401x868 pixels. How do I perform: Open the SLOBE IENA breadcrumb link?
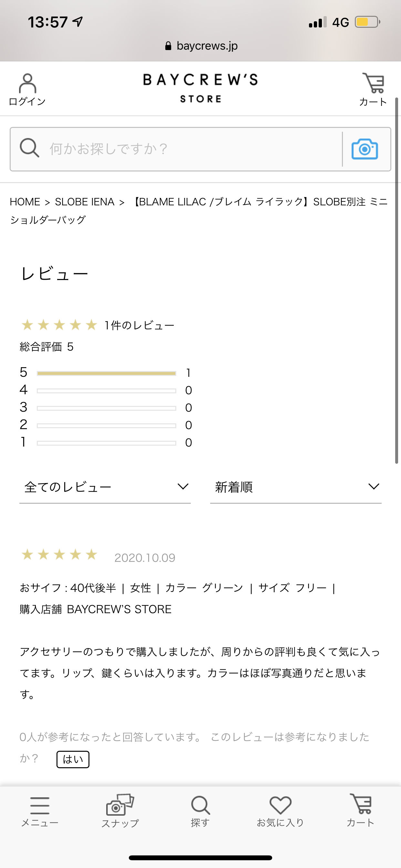[85, 202]
